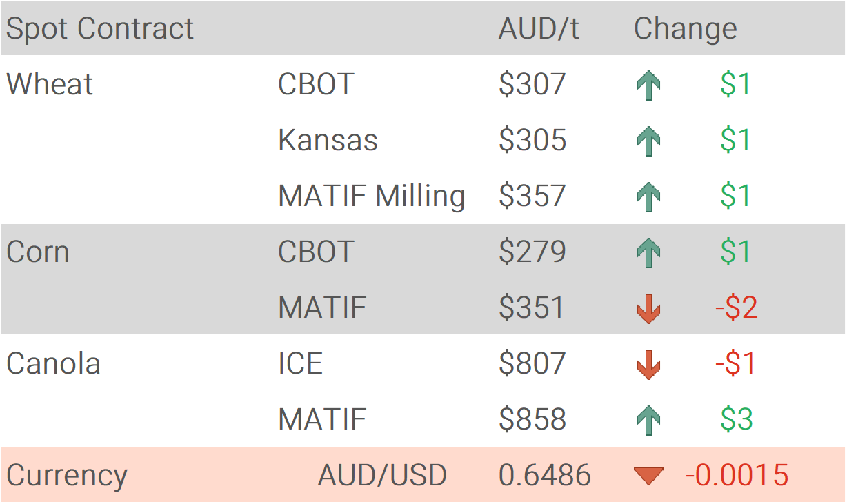Select the AUD/t column header
Image resolution: width=847 pixels, height=504 pixels.
[539, 29]
